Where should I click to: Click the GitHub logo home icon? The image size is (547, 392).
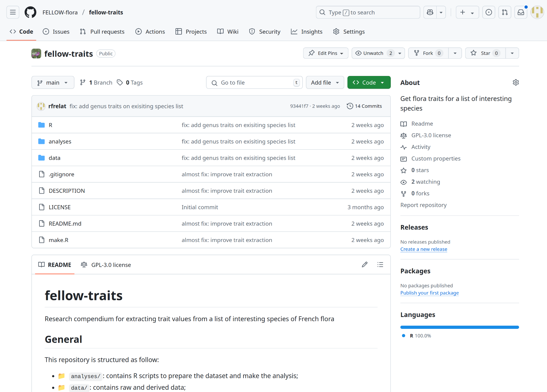tap(30, 13)
